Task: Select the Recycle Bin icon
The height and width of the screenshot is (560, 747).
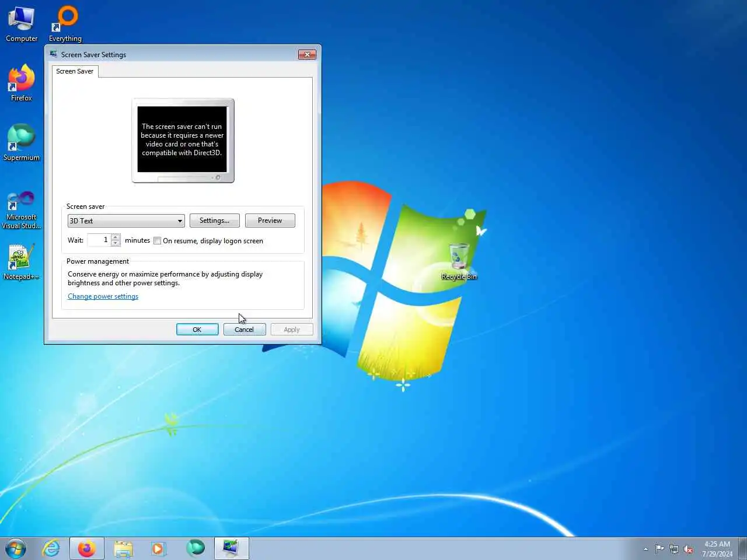Action: point(459,262)
